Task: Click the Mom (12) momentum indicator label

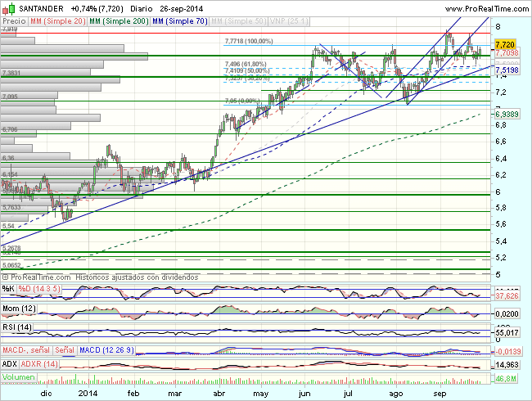Action: tap(20, 307)
